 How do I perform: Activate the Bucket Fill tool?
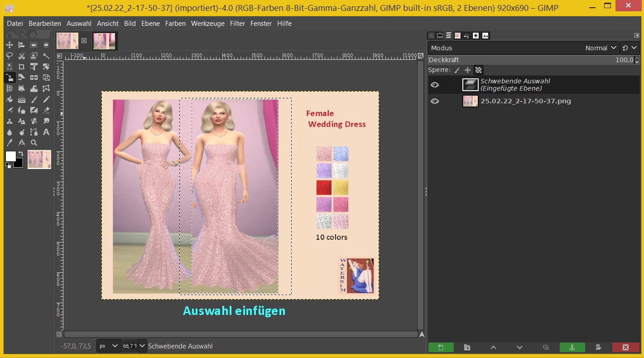point(9,100)
